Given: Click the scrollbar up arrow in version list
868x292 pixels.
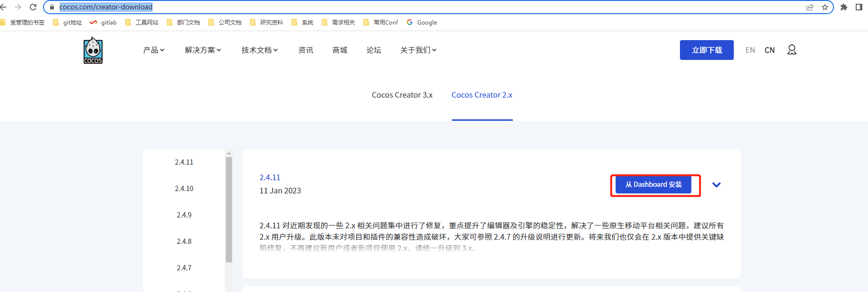Looking at the screenshot, I should [229, 153].
